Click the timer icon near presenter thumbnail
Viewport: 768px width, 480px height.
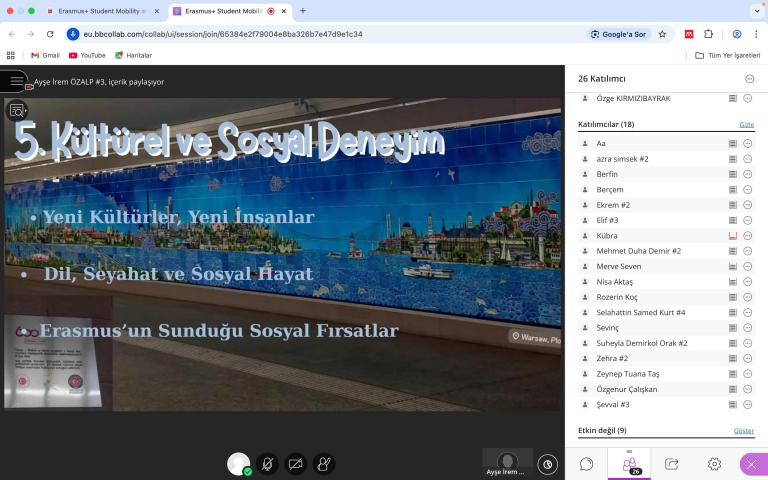tap(547, 464)
